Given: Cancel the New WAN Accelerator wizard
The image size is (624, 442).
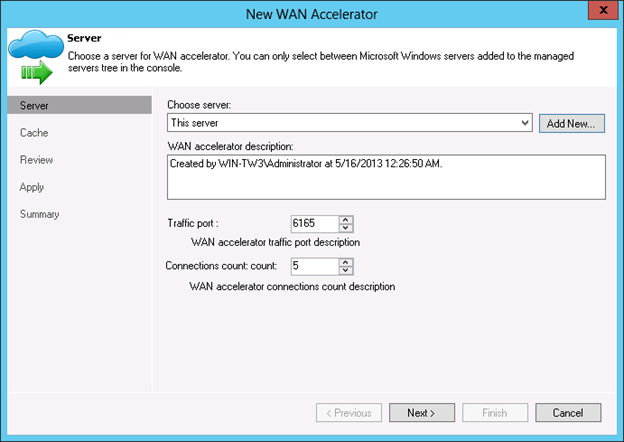Looking at the screenshot, I should [x=568, y=413].
